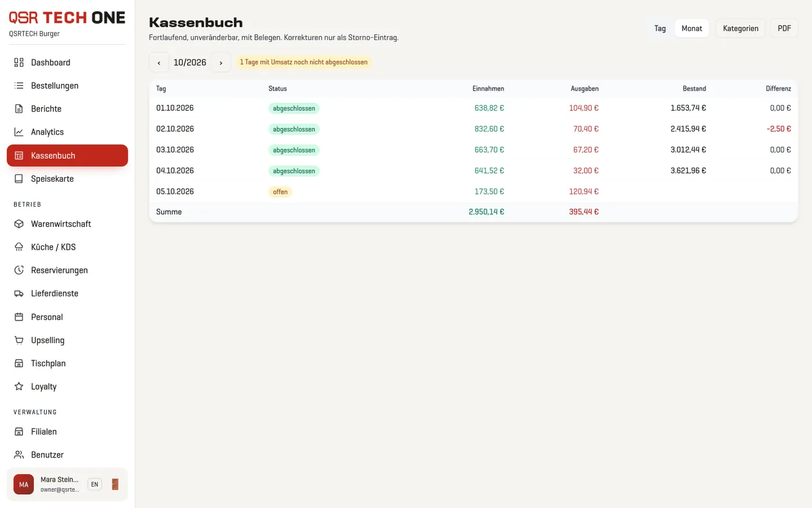Image resolution: width=812 pixels, height=508 pixels.
Task: Click the Reservierungen clock icon
Action: (19, 271)
